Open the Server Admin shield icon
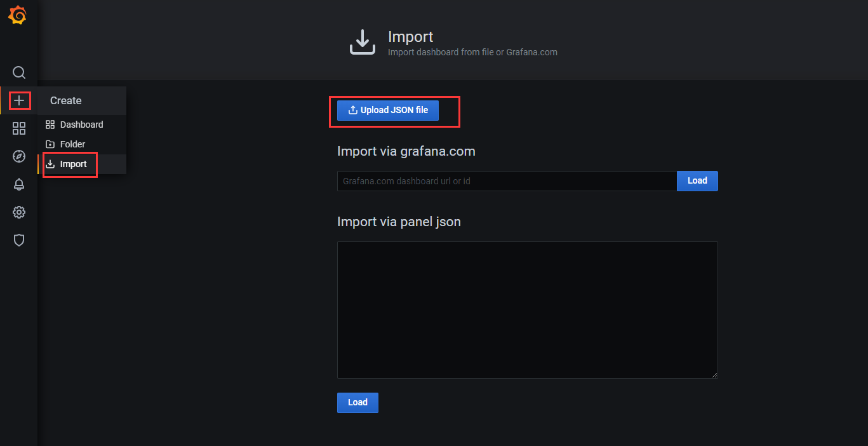 pos(19,240)
